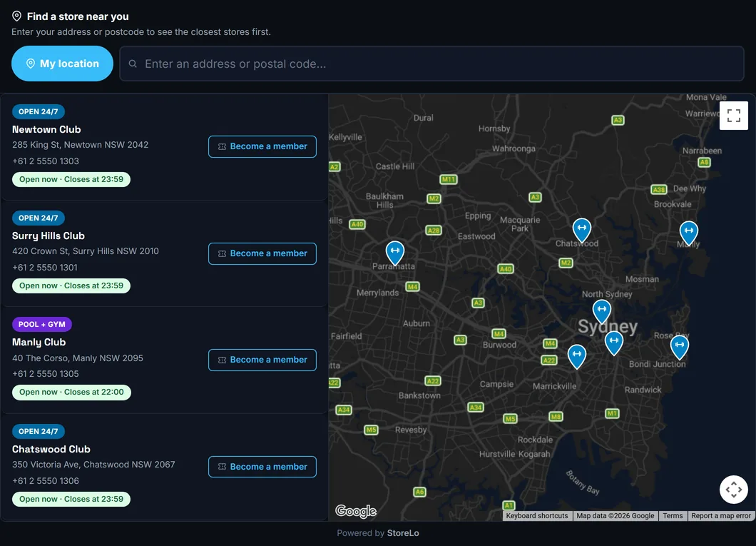Image resolution: width=756 pixels, height=546 pixels.
Task: Click the My location button
Action: 62,64
